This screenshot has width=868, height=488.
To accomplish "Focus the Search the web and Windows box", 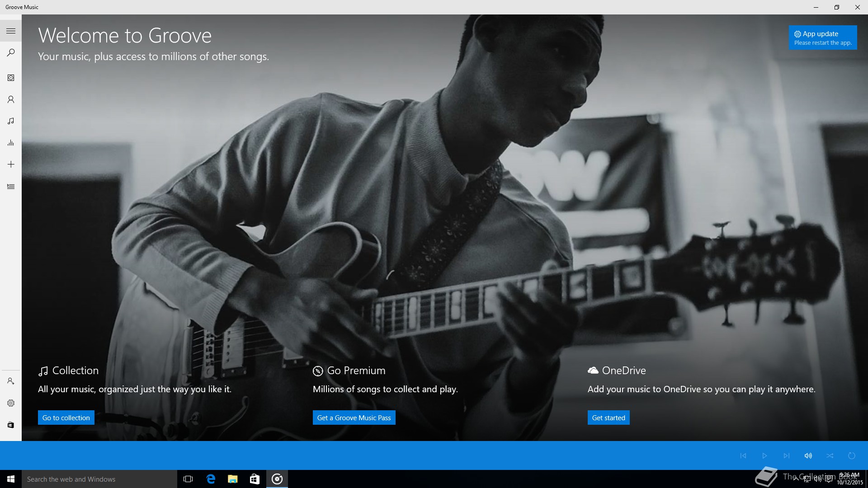I will 99,479.
